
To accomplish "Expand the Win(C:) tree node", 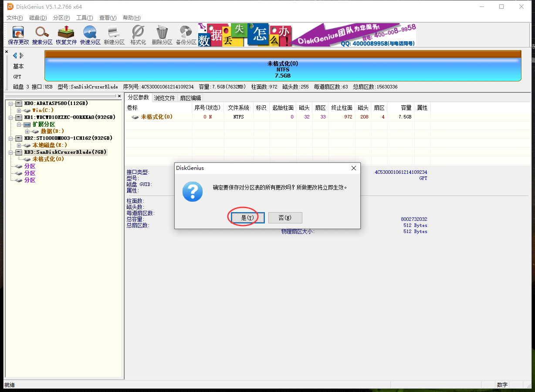I will click(x=19, y=111).
